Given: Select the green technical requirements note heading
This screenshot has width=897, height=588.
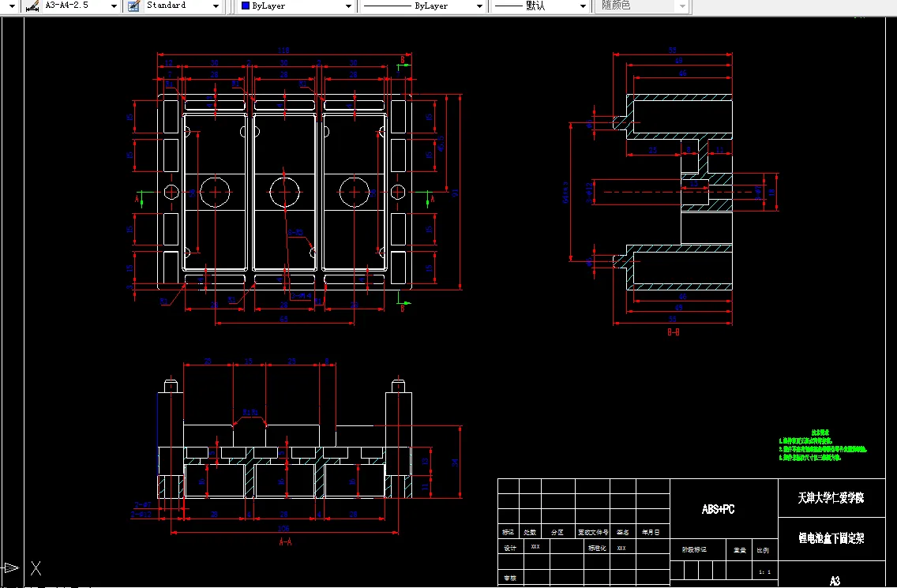Looking at the screenshot, I should coord(820,433).
